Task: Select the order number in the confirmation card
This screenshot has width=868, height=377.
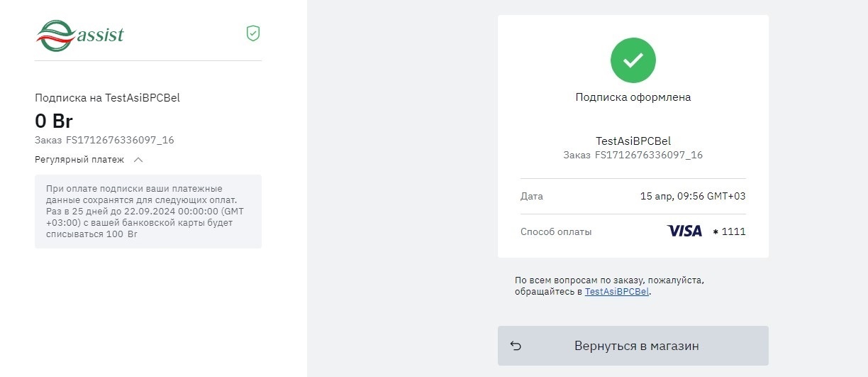Action: (648, 155)
